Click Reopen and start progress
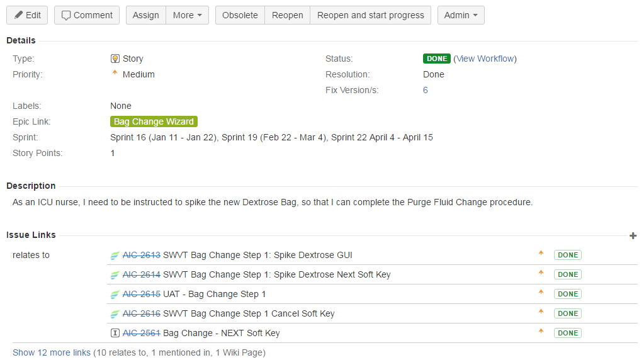Viewport: 644px width, 360px height. click(x=370, y=15)
